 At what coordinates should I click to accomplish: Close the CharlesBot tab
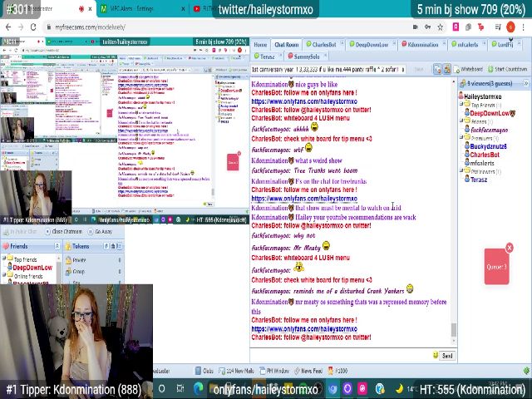342,43
